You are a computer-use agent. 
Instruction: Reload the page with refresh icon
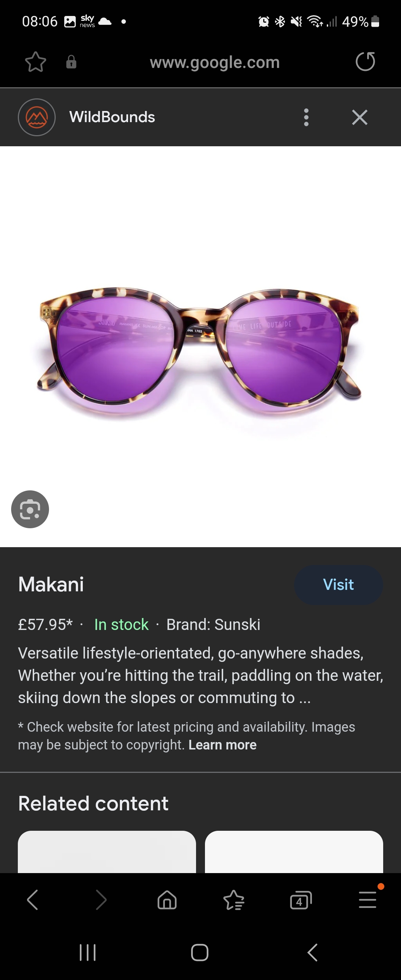pos(365,62)
